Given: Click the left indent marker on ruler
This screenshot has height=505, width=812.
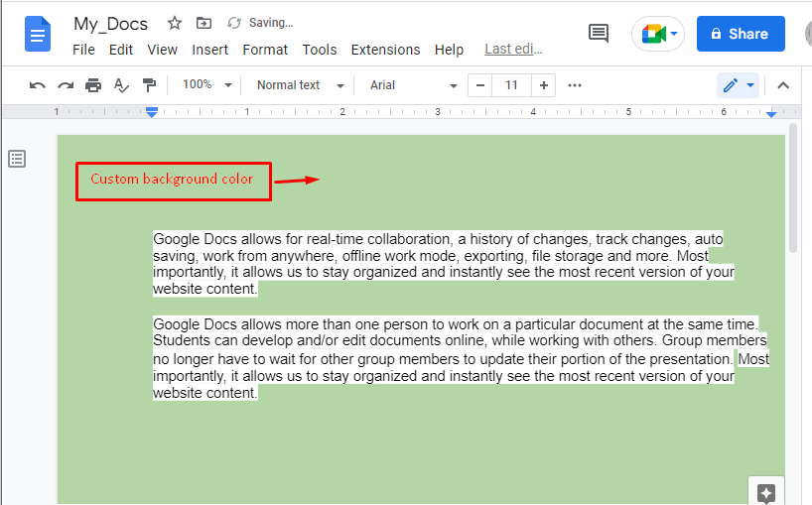Looking at the screenshot, I should tap(152, 112).
